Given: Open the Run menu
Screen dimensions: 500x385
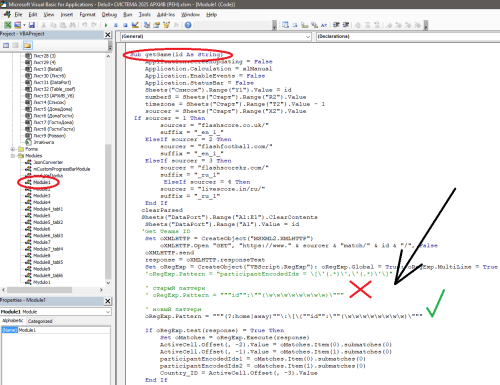Looking at the screenshot, I should click(127, 15).
